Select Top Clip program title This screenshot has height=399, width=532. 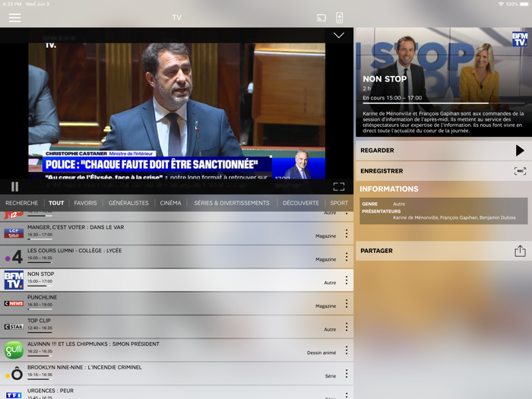coord(39,321)
